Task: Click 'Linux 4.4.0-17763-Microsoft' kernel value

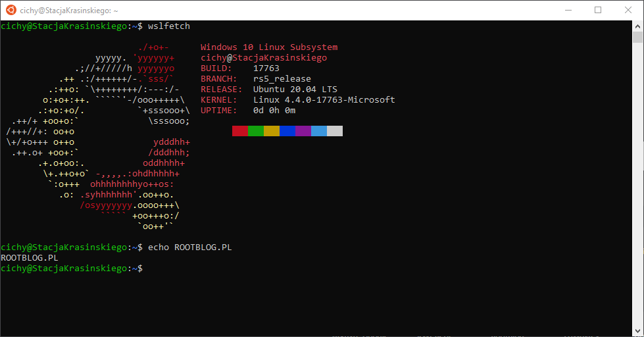Action: (x=324, y=100)
